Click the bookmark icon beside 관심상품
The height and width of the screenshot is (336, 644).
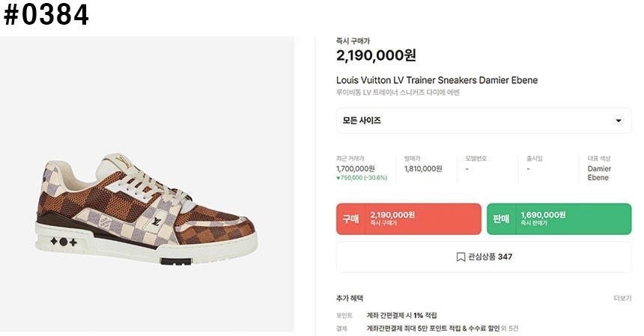(461, 257)
